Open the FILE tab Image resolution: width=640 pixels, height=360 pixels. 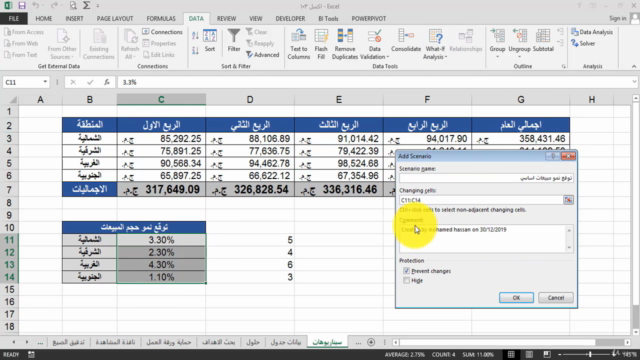[x=13, y=18]
